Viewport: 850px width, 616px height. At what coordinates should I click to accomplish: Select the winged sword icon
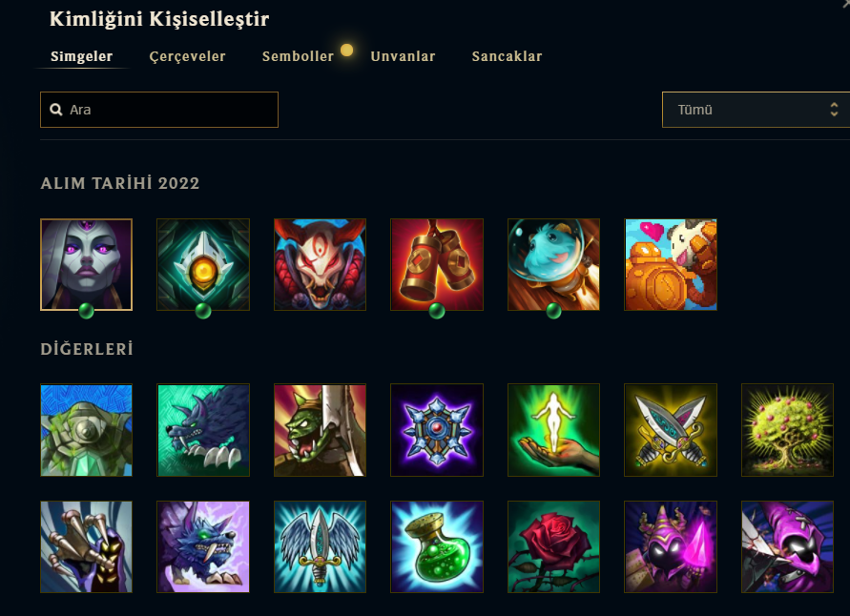pyautogui.click(x=320, y=546)
